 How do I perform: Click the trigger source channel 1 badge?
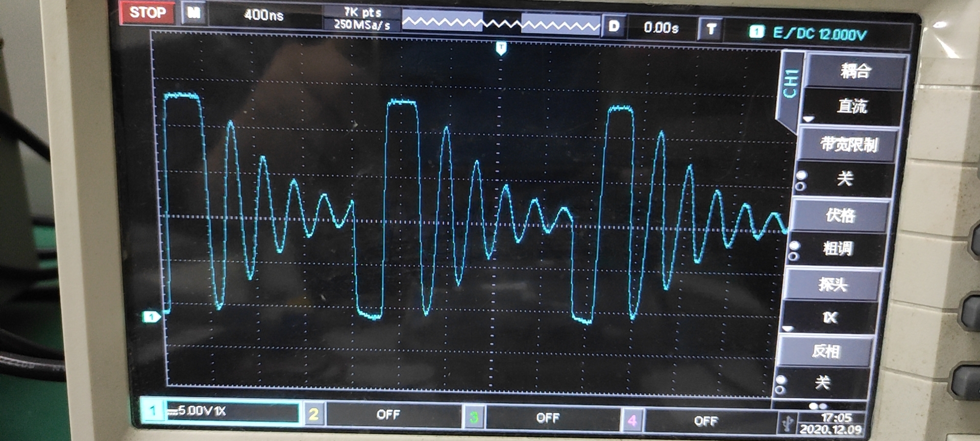tap(756, 32)
